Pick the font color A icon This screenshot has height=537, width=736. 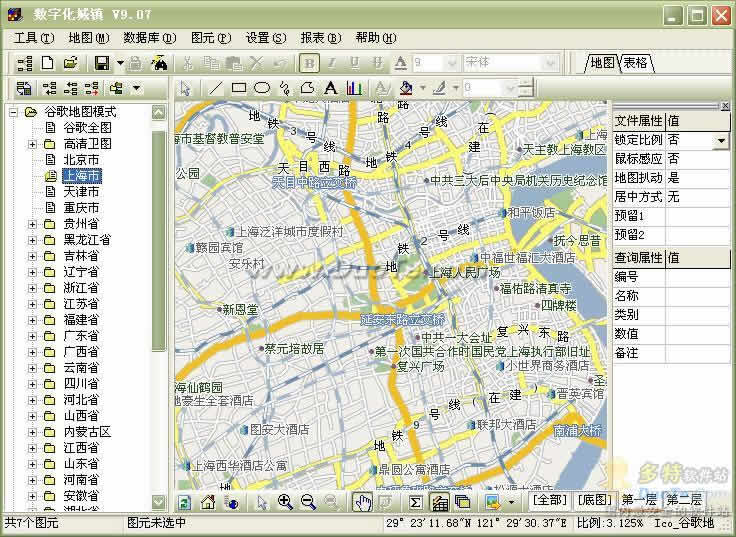400,63
